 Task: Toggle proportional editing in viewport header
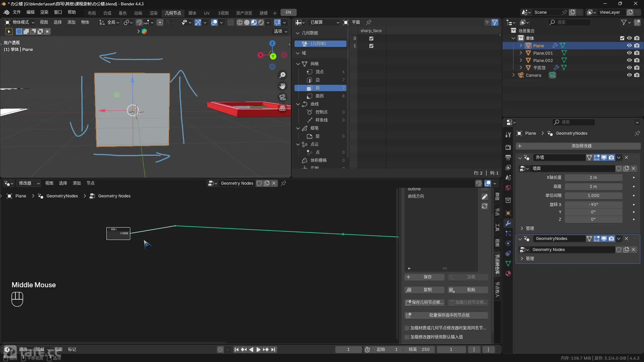click(x=160, y=22)
